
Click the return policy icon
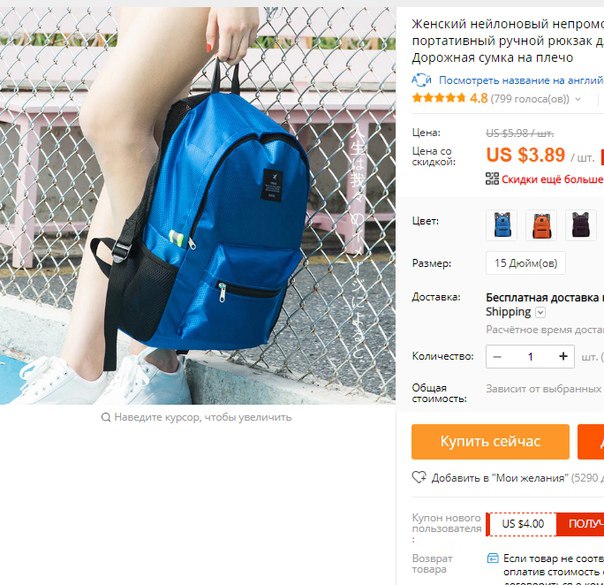click(493, 558)
